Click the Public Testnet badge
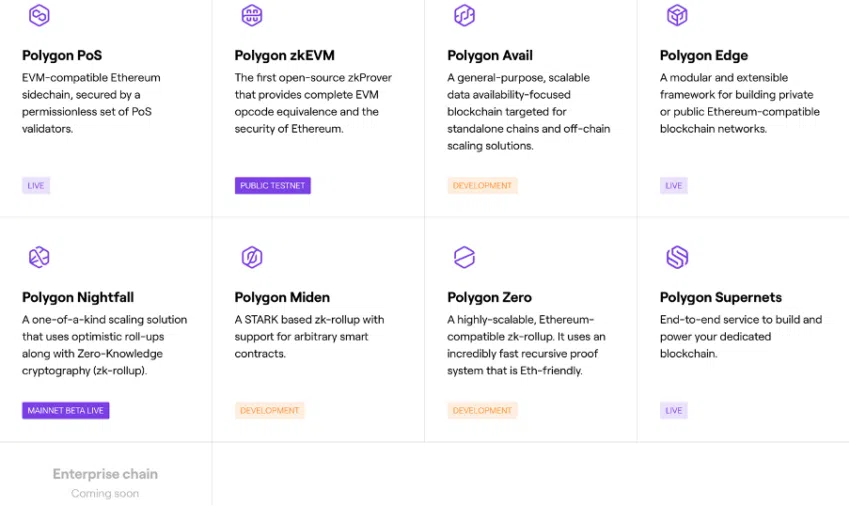This screenshot has height=506, width=850. tap(273, 185)
